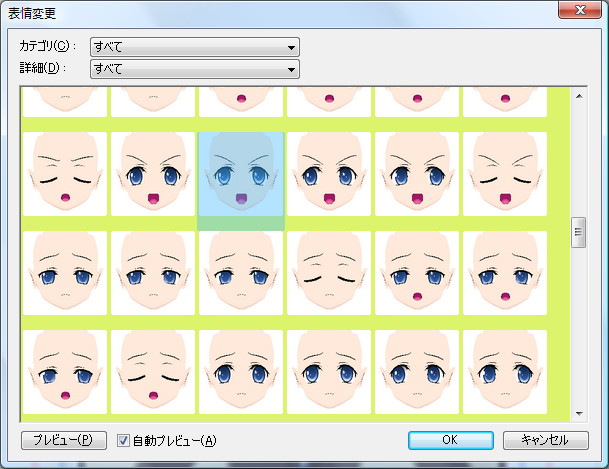The height and width of the screenshot is (469, 609).
Task: Select fifth face in the angry-brow row
Action: pyautogui.click(x=417, y=174)
